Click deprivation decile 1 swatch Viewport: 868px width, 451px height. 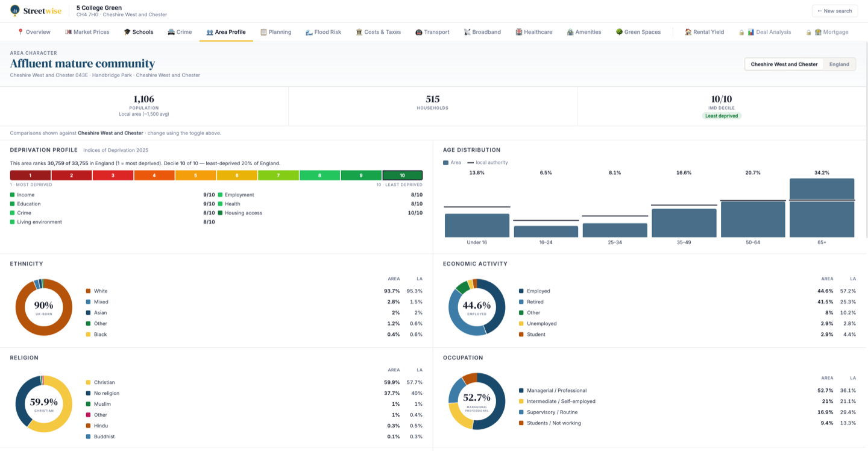coord(30,175)
